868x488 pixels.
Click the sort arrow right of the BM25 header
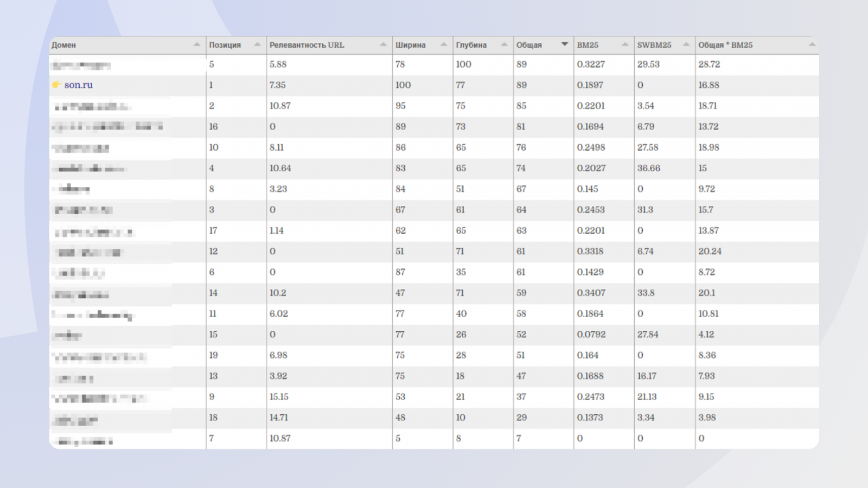click(x=625, y=44)
